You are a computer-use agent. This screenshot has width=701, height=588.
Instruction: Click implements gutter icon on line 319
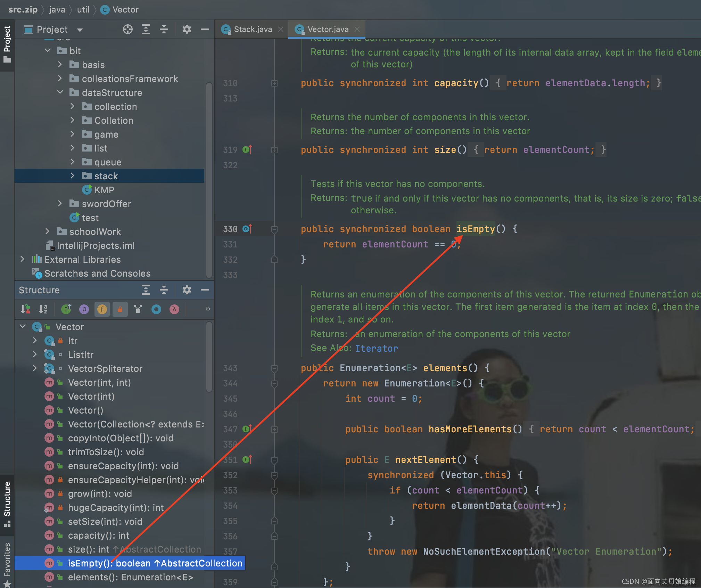[x=247, y=149]
